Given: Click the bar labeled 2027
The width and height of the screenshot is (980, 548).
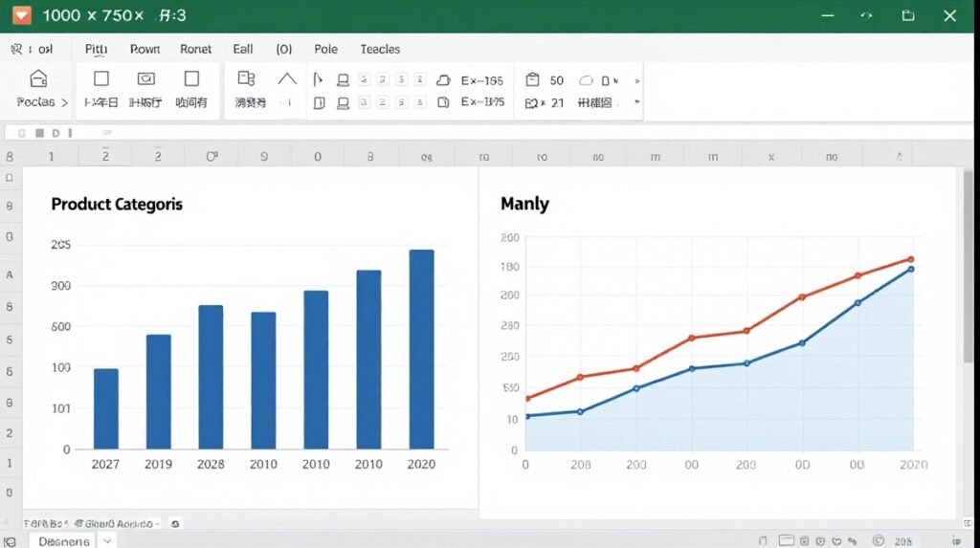Looking at the screenshot, I should pos(105,408).
